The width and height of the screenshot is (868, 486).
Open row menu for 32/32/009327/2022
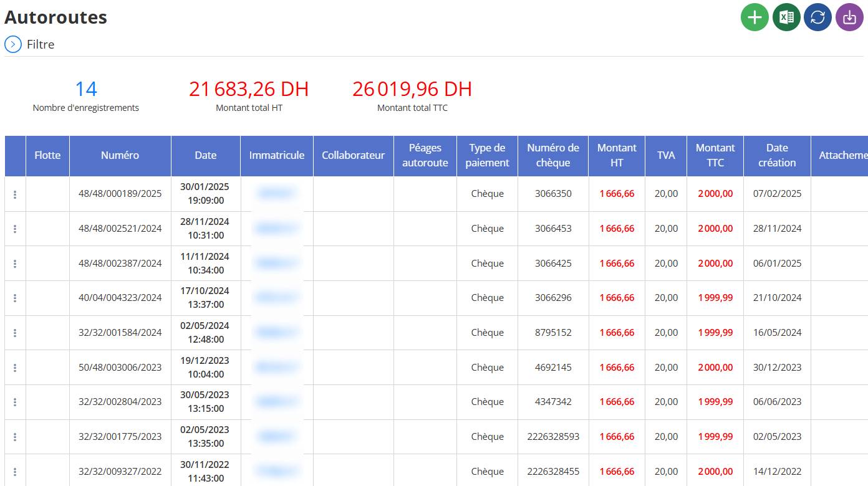point(15,472)
